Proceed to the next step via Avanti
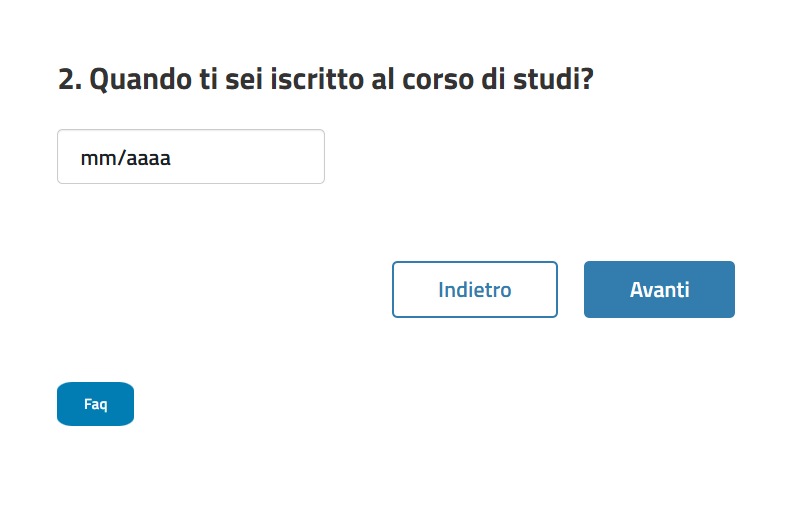The image size is (797, 531). (659, 290)
